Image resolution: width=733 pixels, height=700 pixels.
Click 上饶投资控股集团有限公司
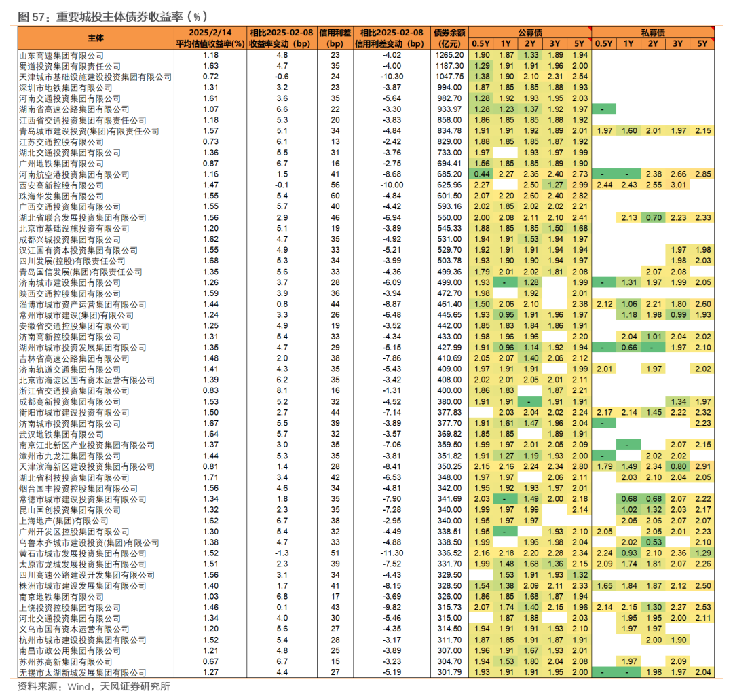click(70, 608)
